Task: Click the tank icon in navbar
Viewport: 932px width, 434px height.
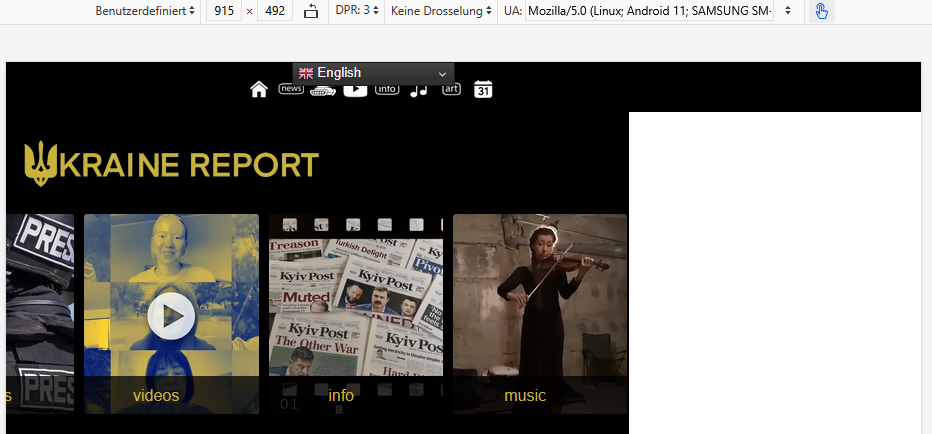Action: tap(323, 91)
